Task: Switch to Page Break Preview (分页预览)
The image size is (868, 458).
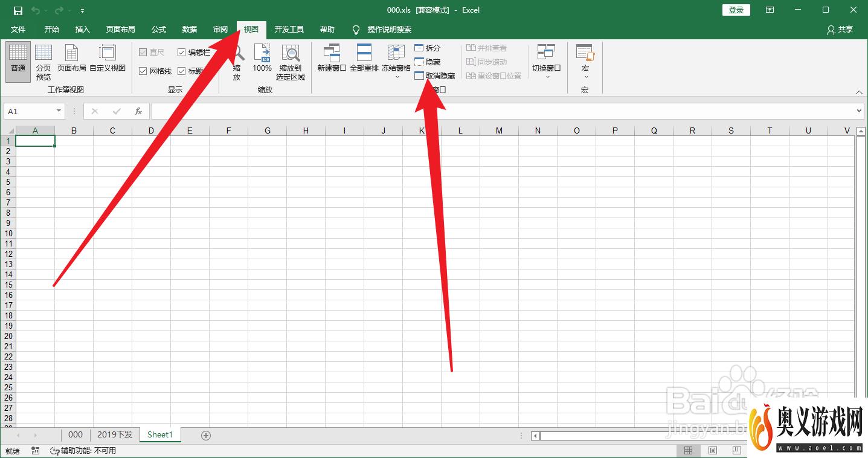Action: click(x=43, y=62)
